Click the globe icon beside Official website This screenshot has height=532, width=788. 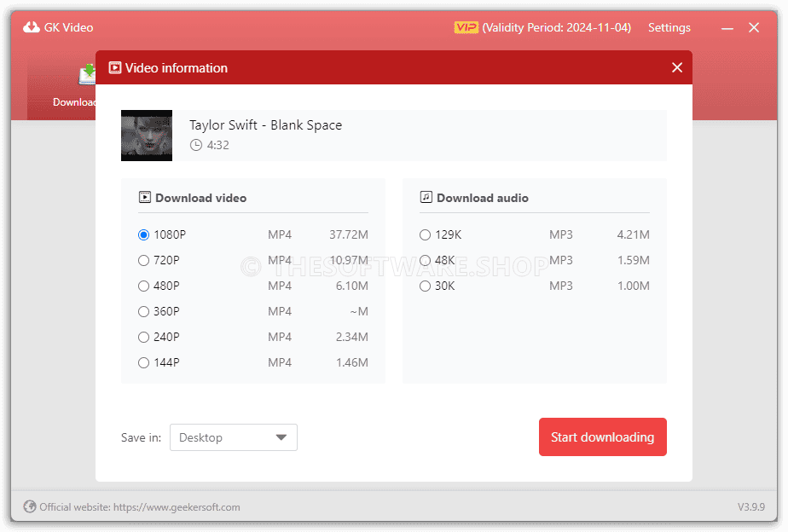pos(30,506)
